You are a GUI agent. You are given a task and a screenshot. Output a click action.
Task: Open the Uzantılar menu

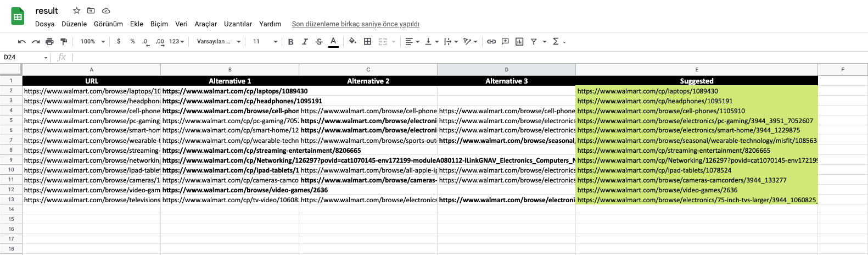coord(238,24)
